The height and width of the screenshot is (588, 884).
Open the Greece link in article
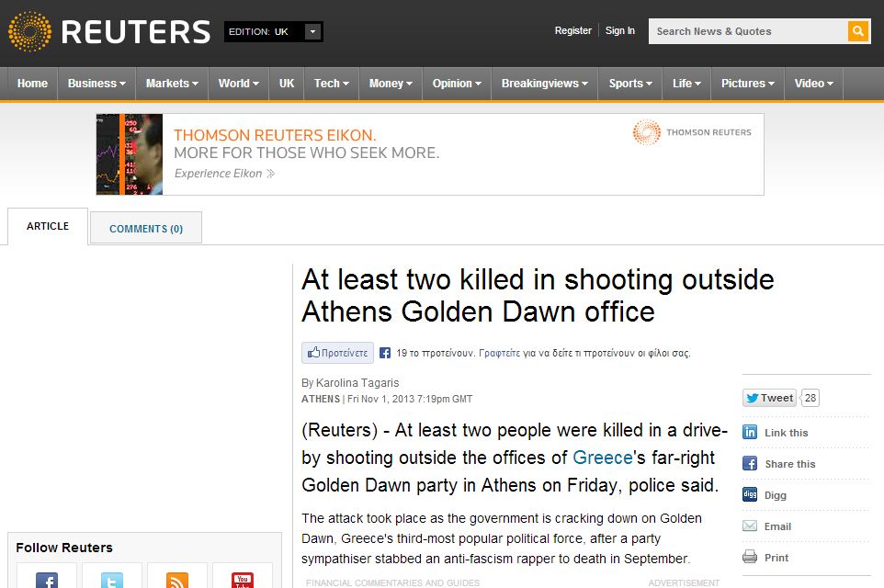tap(602, 458)
